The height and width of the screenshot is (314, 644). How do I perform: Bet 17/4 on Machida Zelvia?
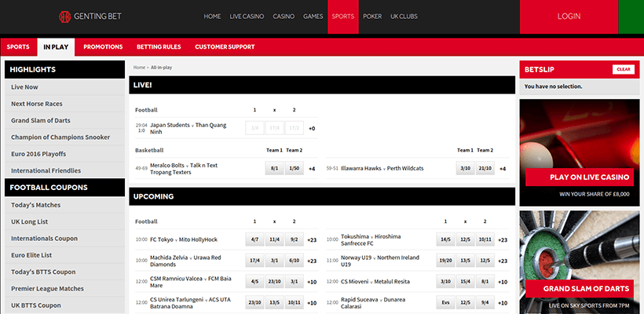254,261
